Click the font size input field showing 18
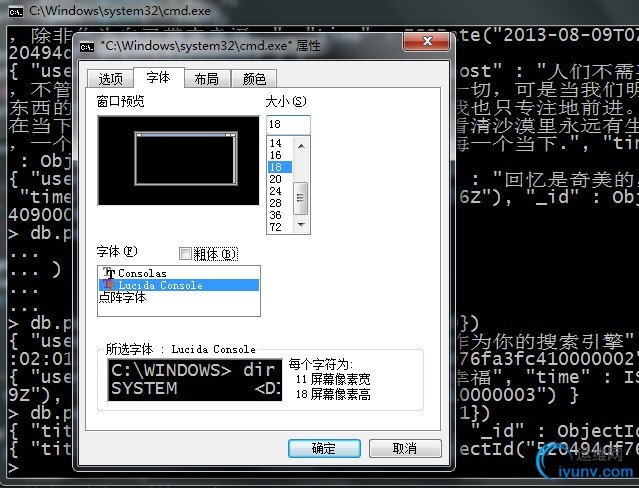The height and width of the screenshot is (488, 639). (288, 124)
